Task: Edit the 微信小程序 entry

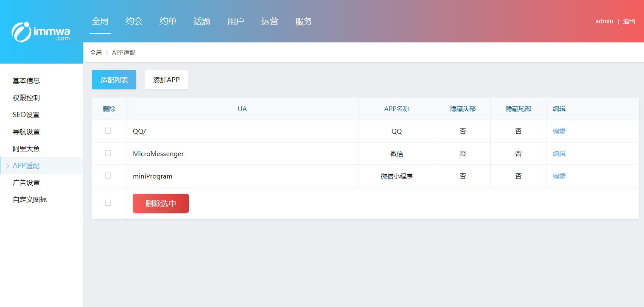Action: (x=559, y=176)
